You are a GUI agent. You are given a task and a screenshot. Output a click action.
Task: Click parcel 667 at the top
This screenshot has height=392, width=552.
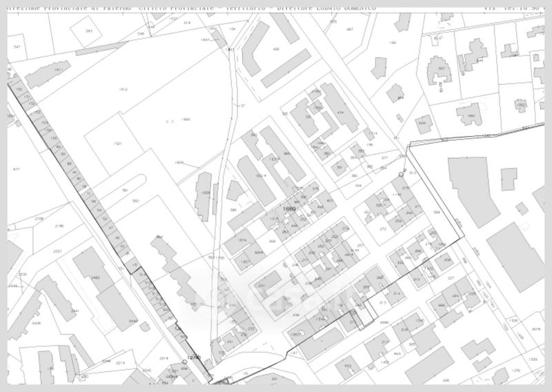(x=350, y=30)
